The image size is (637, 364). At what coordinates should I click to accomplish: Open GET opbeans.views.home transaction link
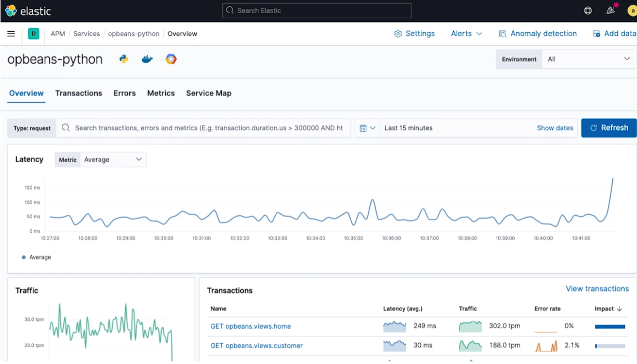pyautogui.click(x=250, y=327)
